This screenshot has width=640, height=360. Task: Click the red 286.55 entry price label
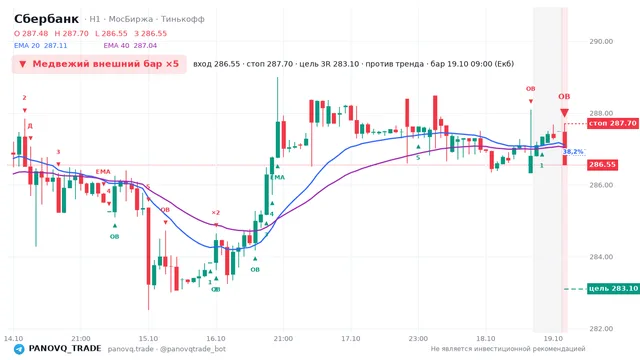click(602, 165)
